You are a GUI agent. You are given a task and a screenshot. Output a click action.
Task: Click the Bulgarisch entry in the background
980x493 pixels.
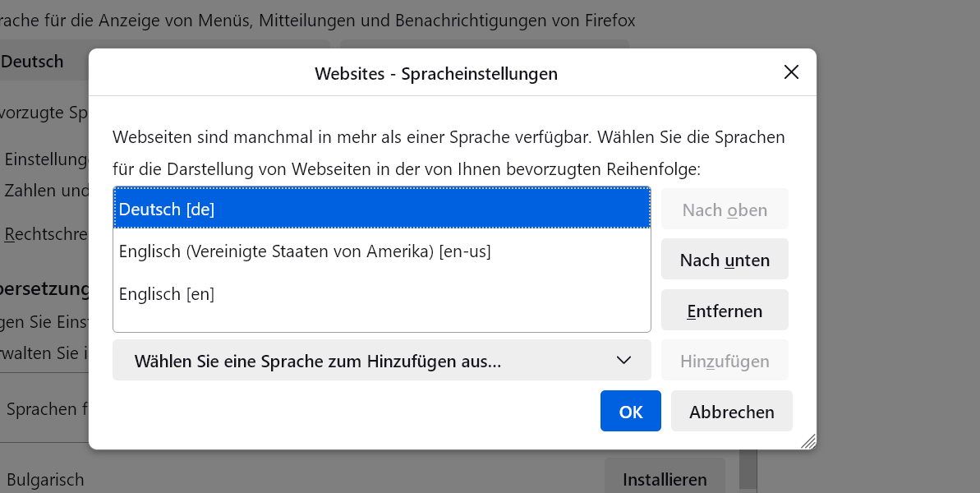[x=45, y=480]
